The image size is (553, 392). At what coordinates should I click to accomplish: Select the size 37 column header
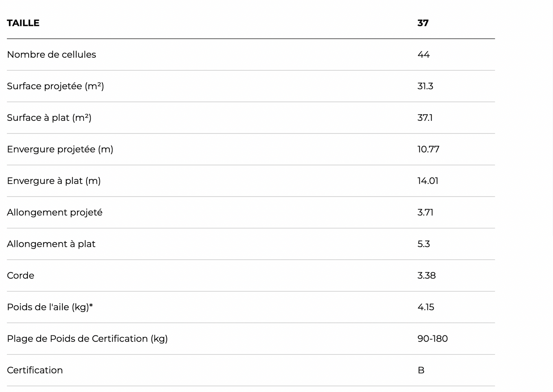click(x=423, y=23)
